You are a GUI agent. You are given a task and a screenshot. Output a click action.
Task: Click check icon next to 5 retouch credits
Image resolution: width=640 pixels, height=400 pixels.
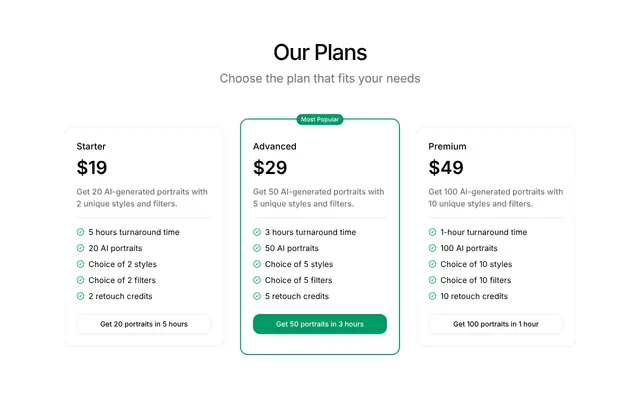tap(257, 296)
